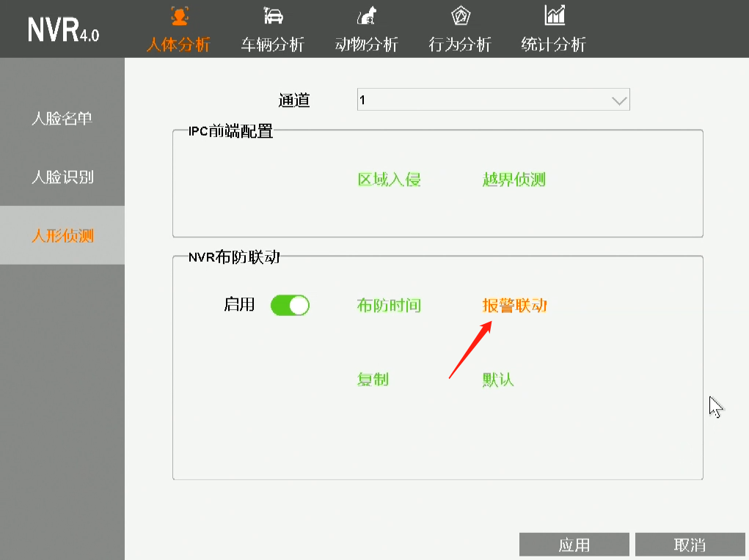Click the behavior analysis pentagon icon
Viewport: 749px width, 560px height.
(460, 16)
